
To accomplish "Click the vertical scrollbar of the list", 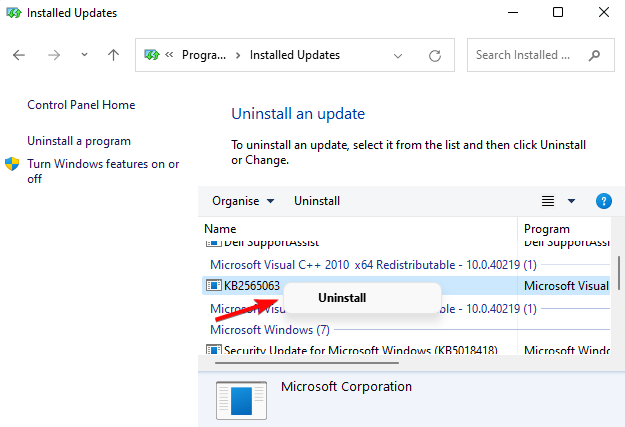I will pyautogui.click(x=619, y=273).
